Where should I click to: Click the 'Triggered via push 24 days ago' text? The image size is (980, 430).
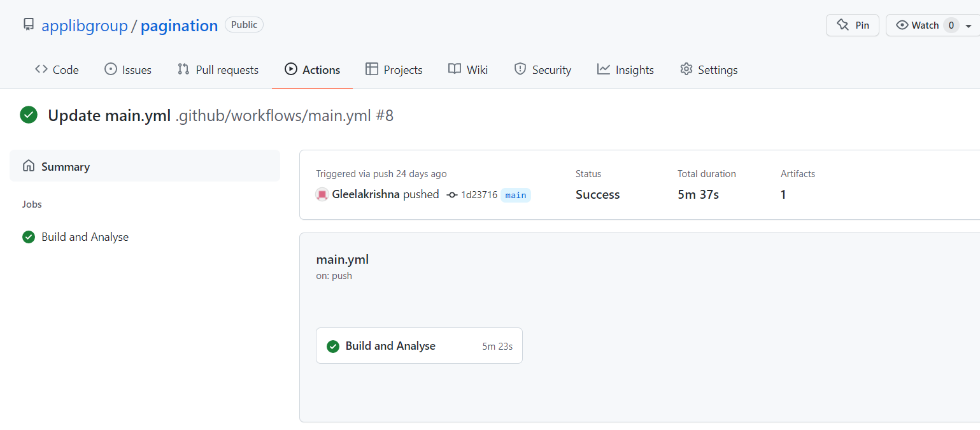point(381,174)
